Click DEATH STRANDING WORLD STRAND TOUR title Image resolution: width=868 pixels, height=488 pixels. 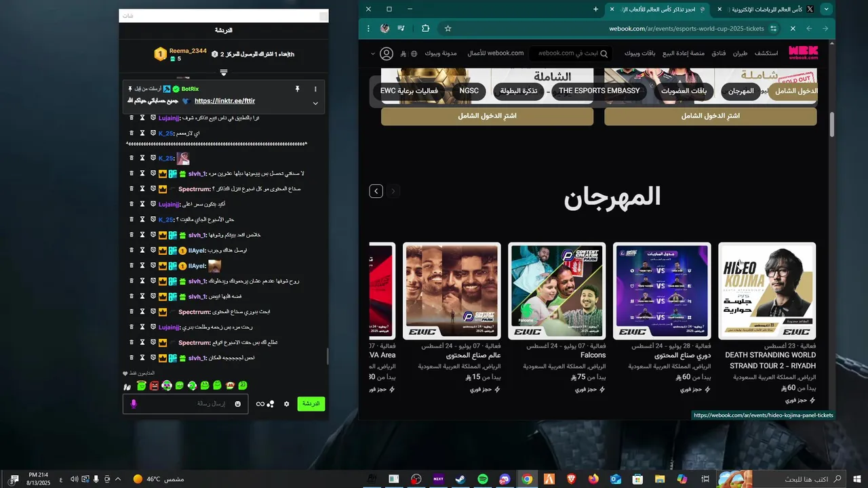pyautogui.click(x=770, y=361)
